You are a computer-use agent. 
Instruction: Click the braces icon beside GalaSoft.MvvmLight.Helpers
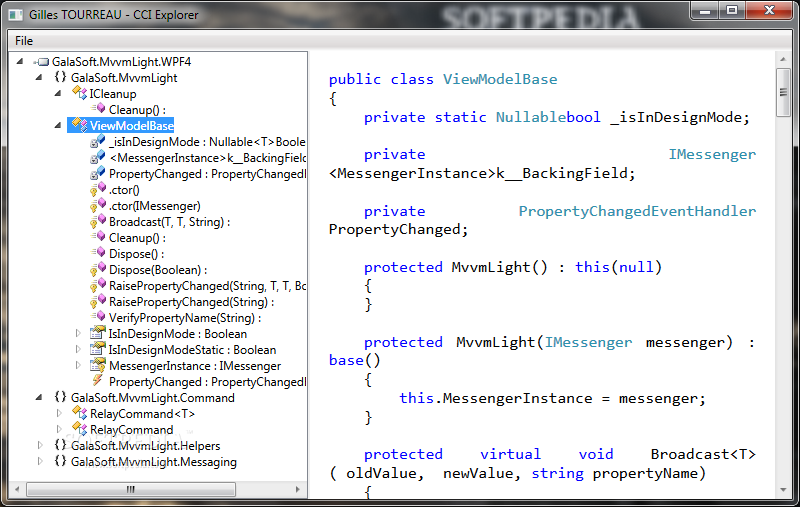(60, 445)
